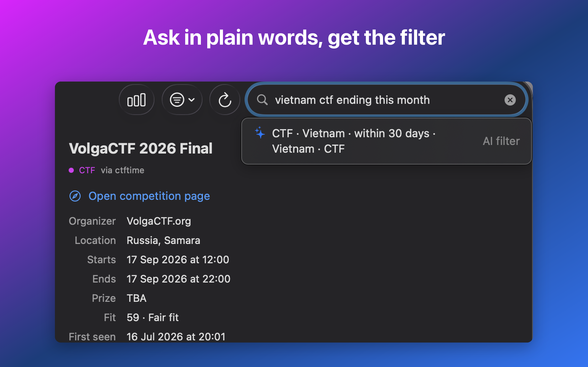Click the VolgaCTF 2026 Final title
Screen dimensions: 588x367
141,148
